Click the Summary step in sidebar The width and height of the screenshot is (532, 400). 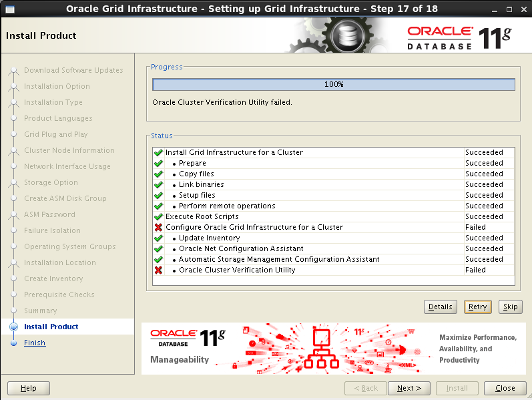(40, 311)
